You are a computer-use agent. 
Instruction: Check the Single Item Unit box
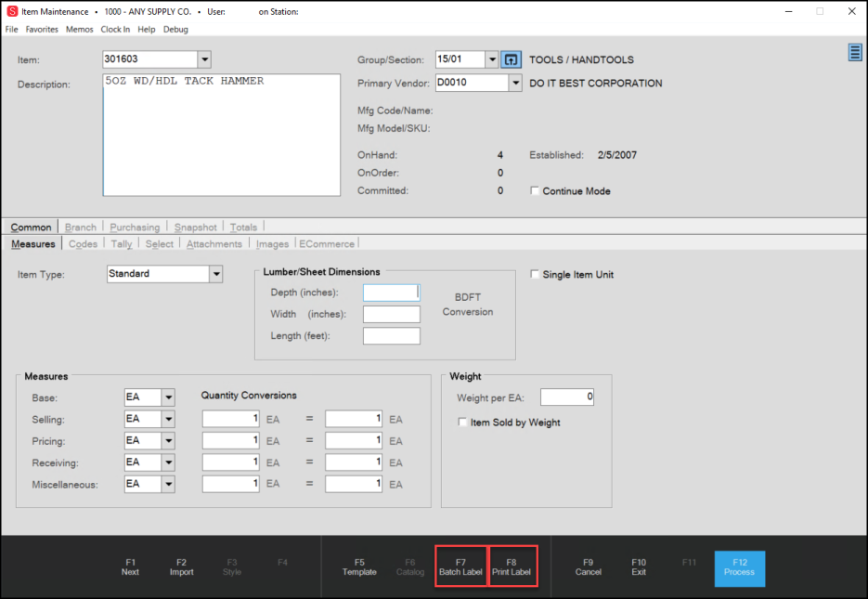pos(535,275)
